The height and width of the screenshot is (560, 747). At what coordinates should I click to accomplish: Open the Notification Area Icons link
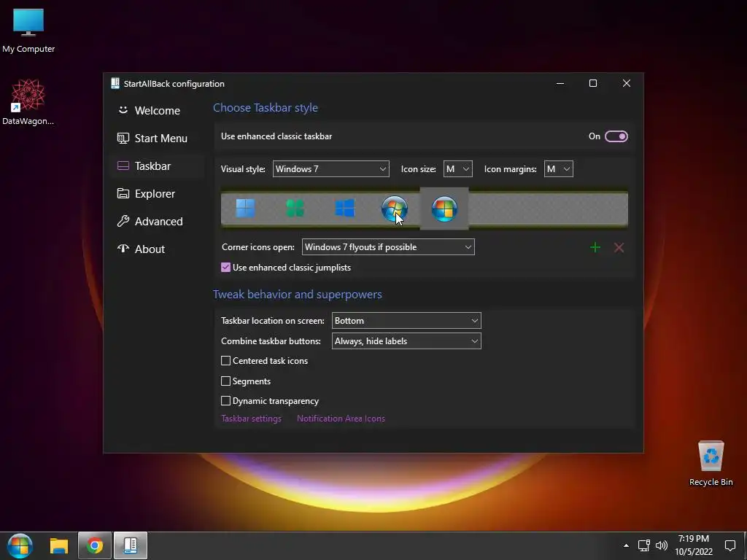pyautogui.click(x=341, y=419)
